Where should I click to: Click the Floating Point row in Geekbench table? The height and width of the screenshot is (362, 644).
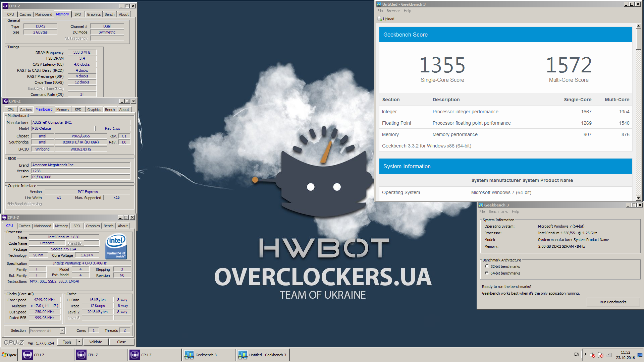(x=505, y=123)
